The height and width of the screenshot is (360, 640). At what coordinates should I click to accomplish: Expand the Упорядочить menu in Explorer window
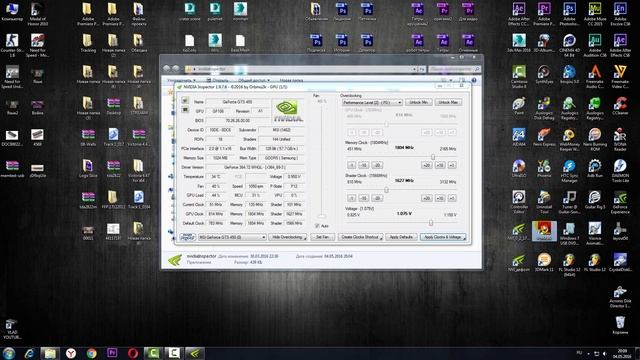pyautogui.click(x=182, y=80)
